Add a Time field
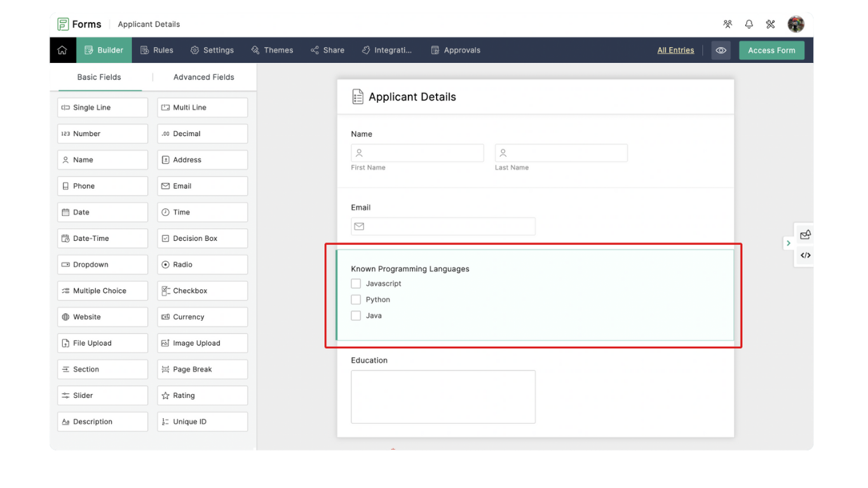This screenshot has height=488, width=868. [x=203, y=212]
